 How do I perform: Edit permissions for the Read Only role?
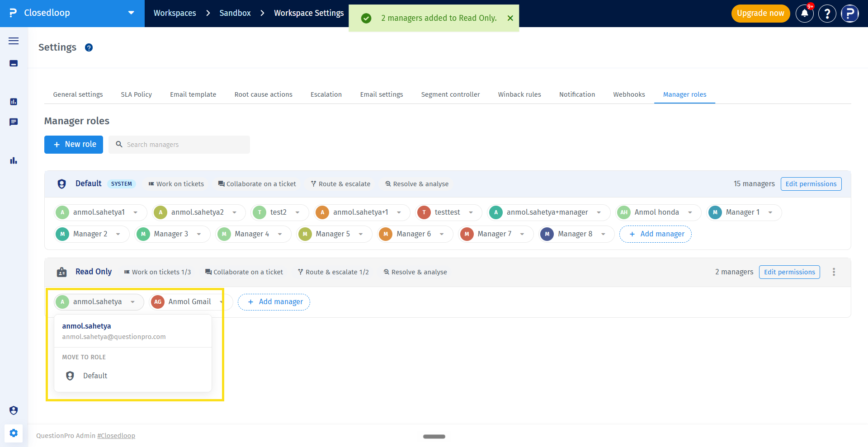click(x=789, y=272)
